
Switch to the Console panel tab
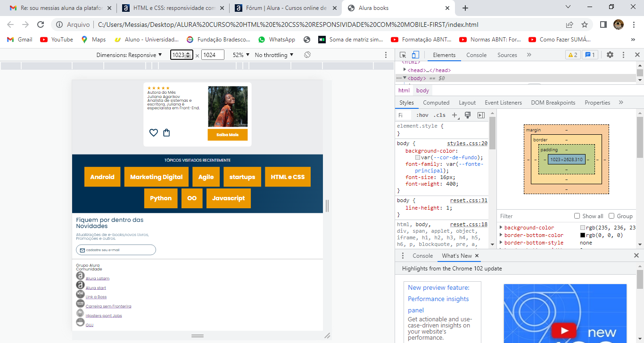(476, 55)
